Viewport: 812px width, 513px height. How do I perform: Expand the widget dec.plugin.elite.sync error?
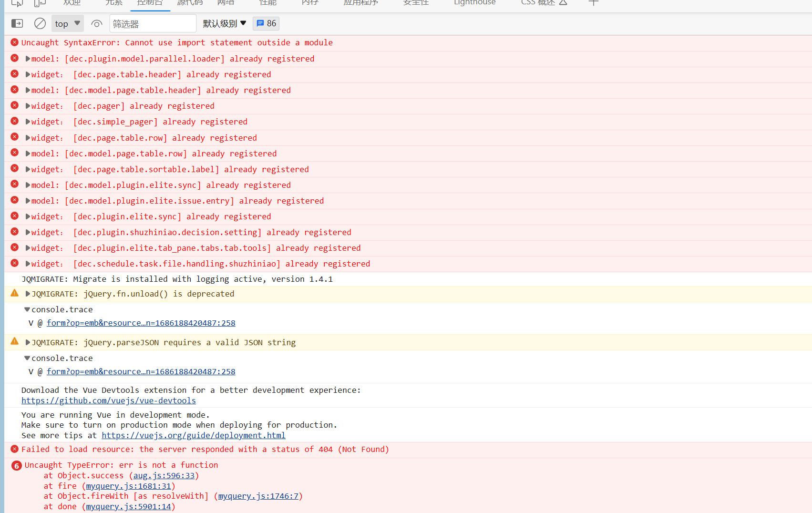coord(28,216)
